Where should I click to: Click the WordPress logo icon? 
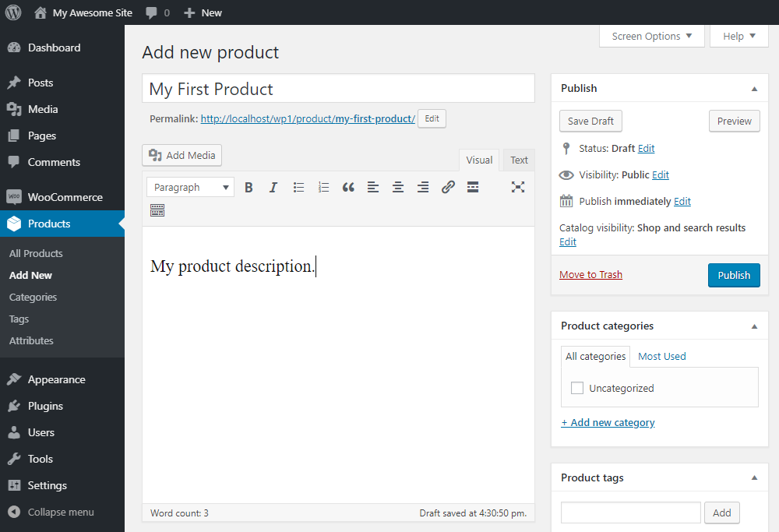[13, 12]
